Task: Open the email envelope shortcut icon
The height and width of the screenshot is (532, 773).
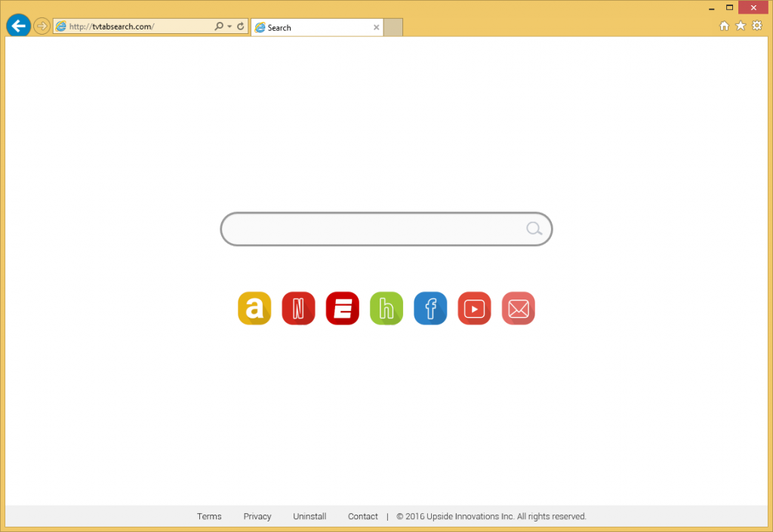Action: click(518, 309)
